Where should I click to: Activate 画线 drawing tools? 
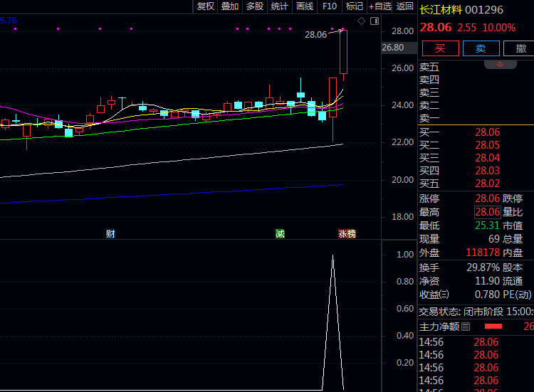pos(305,6)
